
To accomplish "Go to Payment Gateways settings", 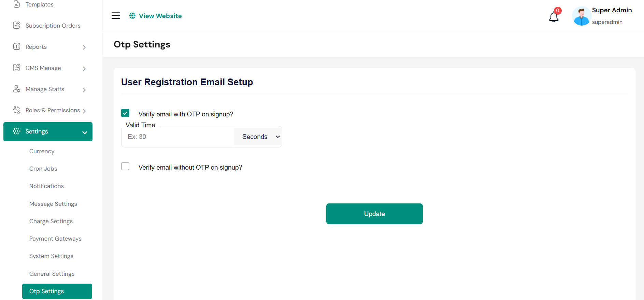I will [55, 239].
